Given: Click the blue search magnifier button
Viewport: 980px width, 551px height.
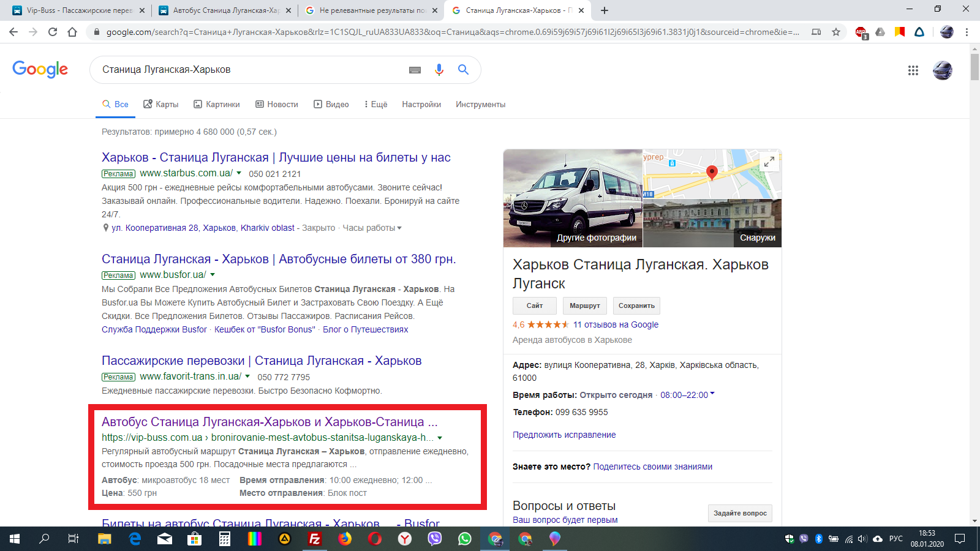Looking at the screenshot, I should (464, 70).
